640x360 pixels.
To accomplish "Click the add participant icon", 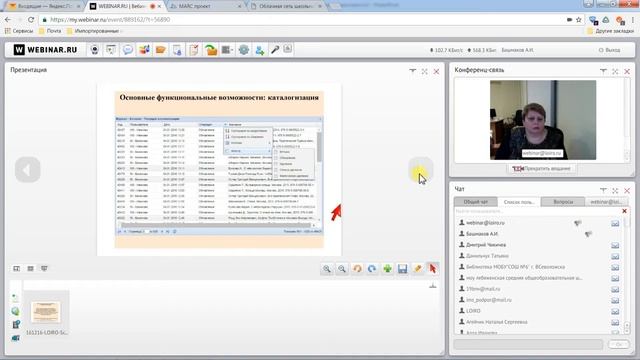I will tap(260, 50).
